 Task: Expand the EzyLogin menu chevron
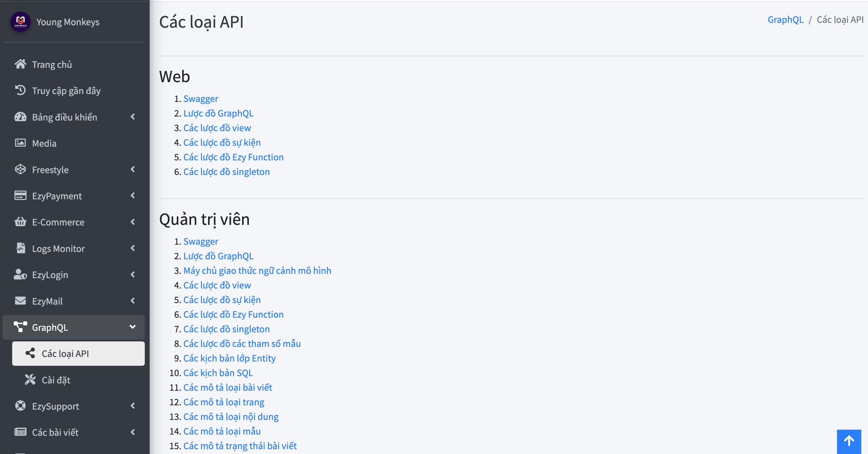pyautogui.click(x=132, y=274)
